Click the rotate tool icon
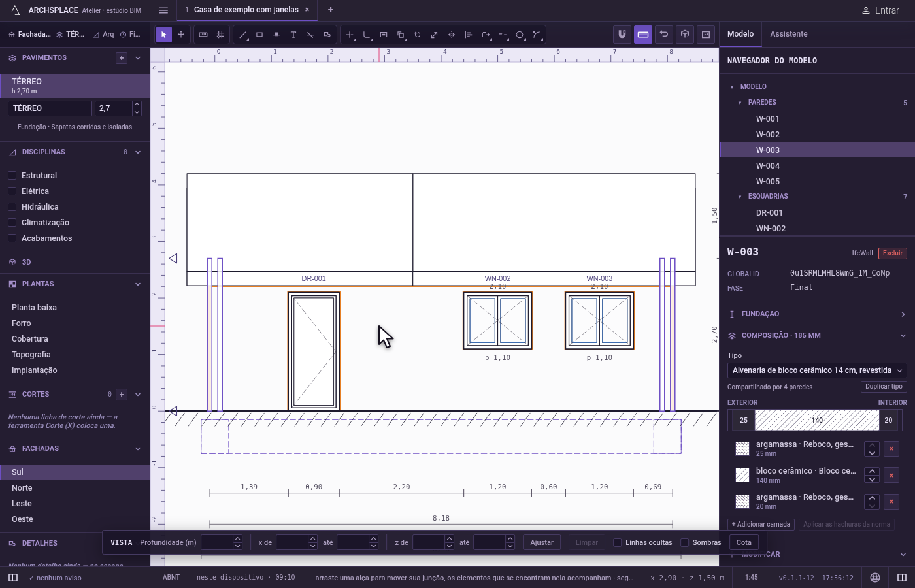This screenshot has height=588, width=915. click(x=418, y=35)
